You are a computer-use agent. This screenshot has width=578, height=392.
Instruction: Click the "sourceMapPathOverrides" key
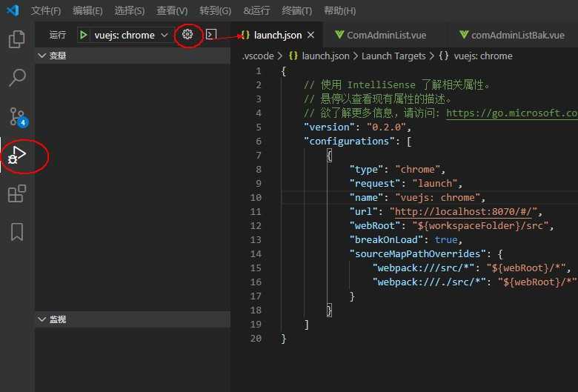[418, 253]
